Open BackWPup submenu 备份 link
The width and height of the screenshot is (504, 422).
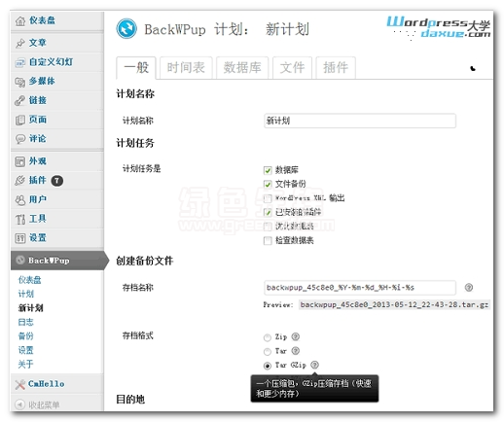(26, 336)
